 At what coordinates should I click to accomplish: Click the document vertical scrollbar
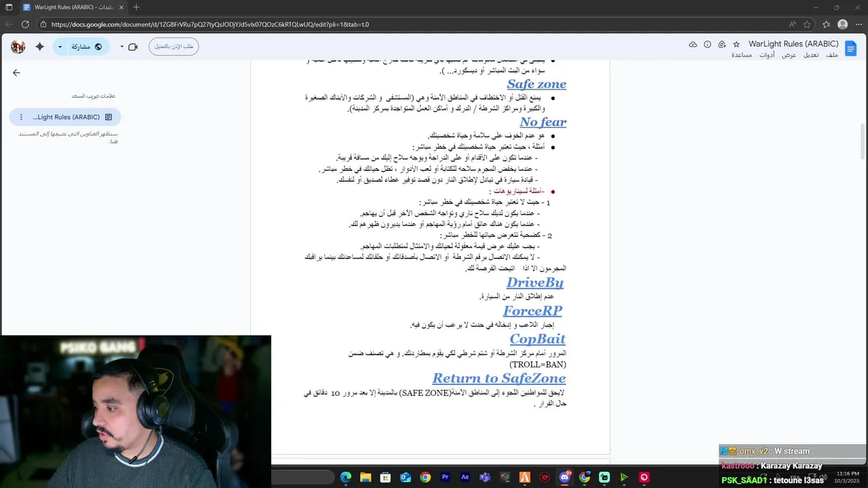pyautogui.click(x=863, y=141)
